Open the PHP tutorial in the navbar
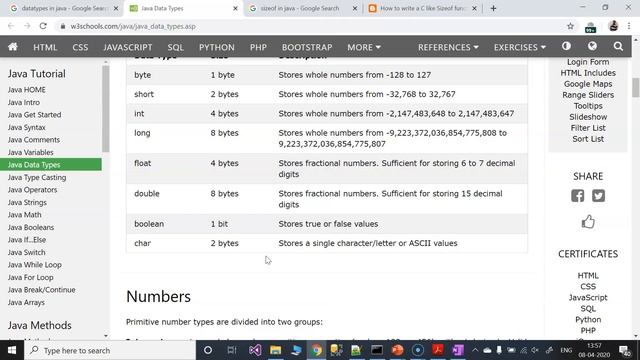The height and width of the screenshot is (360, 640). pos(258,47)
